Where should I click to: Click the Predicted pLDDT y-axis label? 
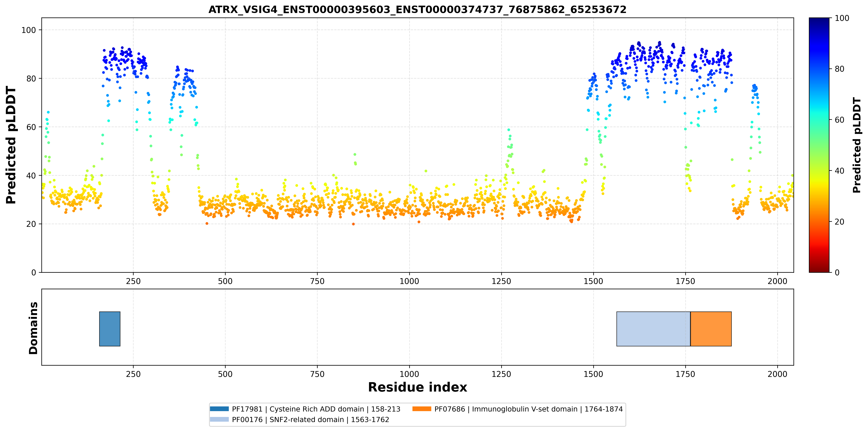tap(11, 145)
